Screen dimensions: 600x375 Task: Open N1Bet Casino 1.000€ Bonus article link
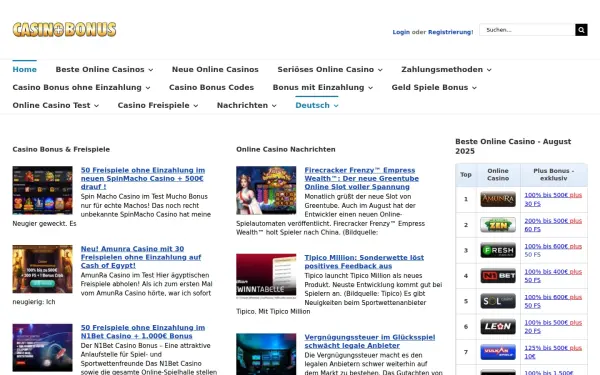pyautogui.click(x=143, y=332)
